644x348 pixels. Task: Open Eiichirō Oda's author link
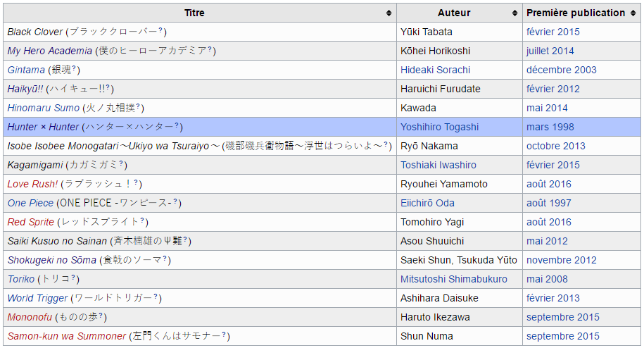[x=427, y=203]
